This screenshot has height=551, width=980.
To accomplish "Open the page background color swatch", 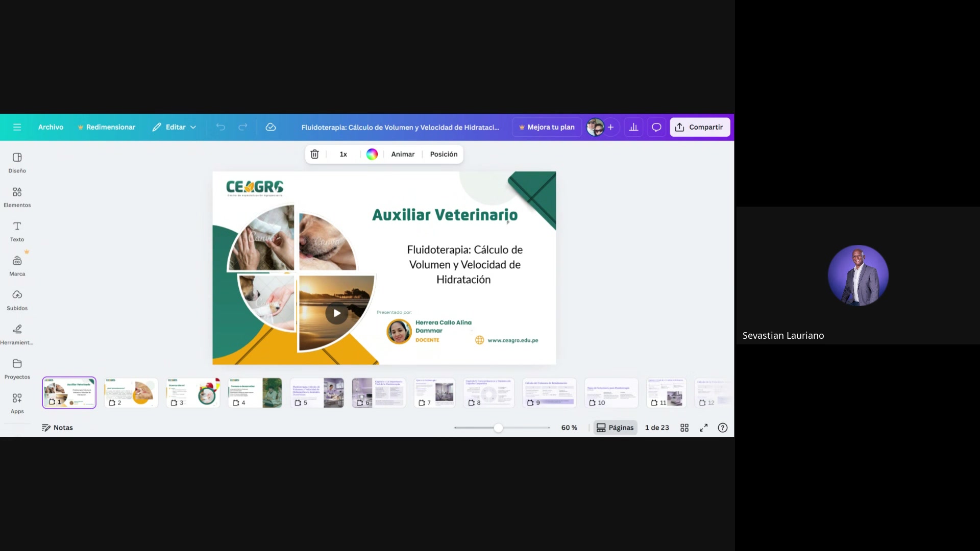I will 372,154.
